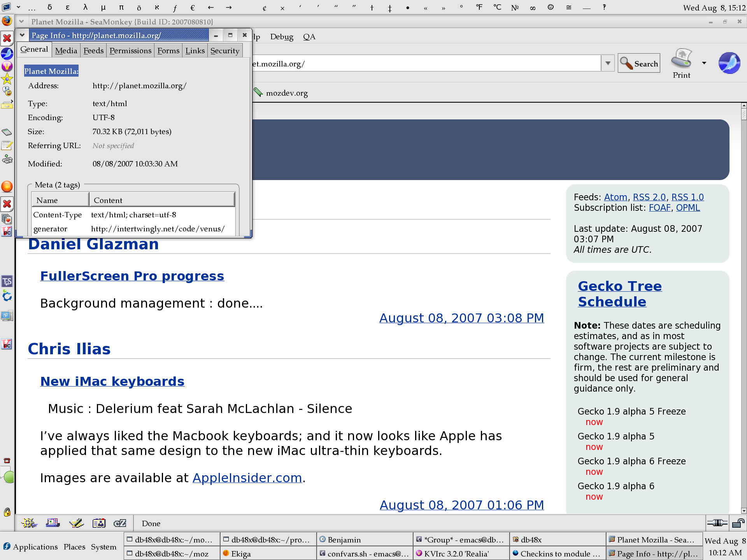The image size is (747, 560).
Task: Switch to the Feeds tab
Action: (x=93, y=51)
